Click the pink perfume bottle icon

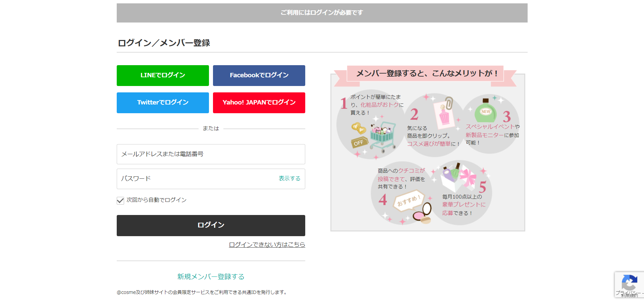[444, 114]
